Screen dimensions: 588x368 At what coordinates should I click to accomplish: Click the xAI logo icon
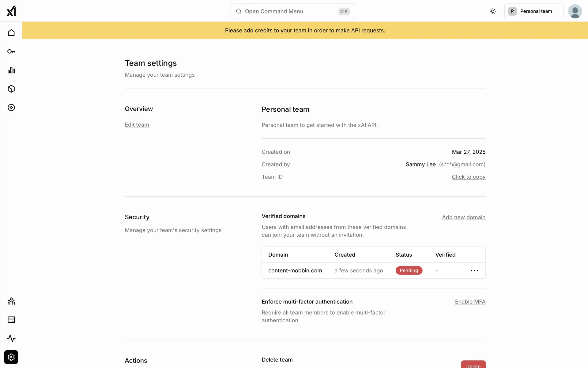pos(11,11)
